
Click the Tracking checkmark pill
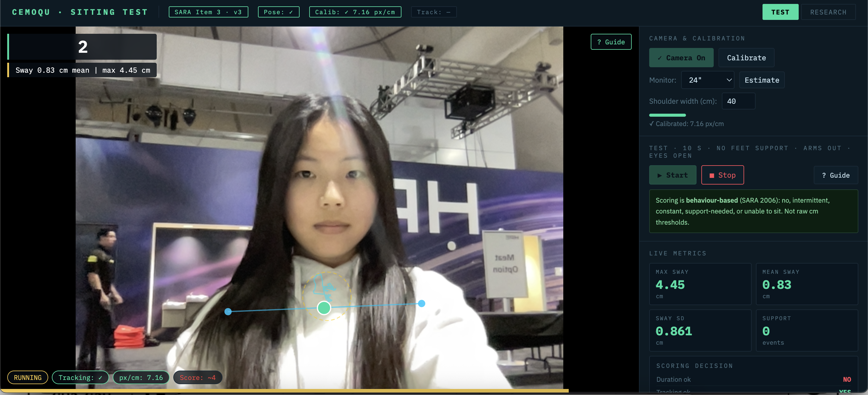[x=80, y=378]
